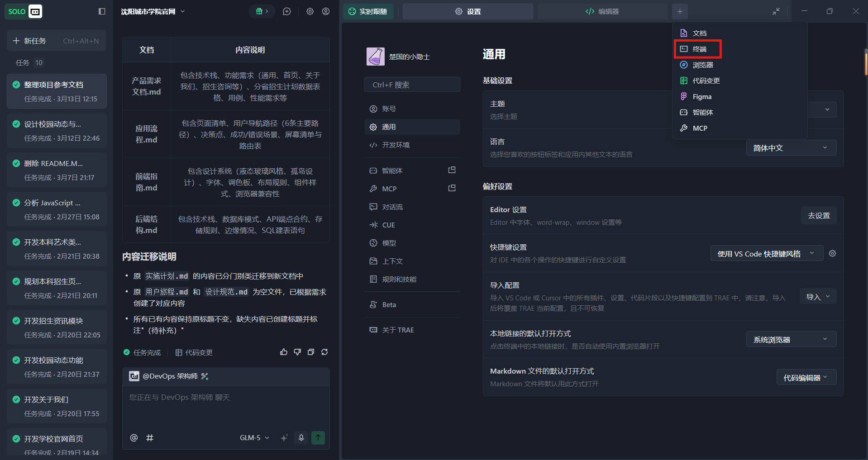The height and width of the screenshot is (460, 868).
Task: Select 终端 from the dropdown menu
Action: (699, 49)
